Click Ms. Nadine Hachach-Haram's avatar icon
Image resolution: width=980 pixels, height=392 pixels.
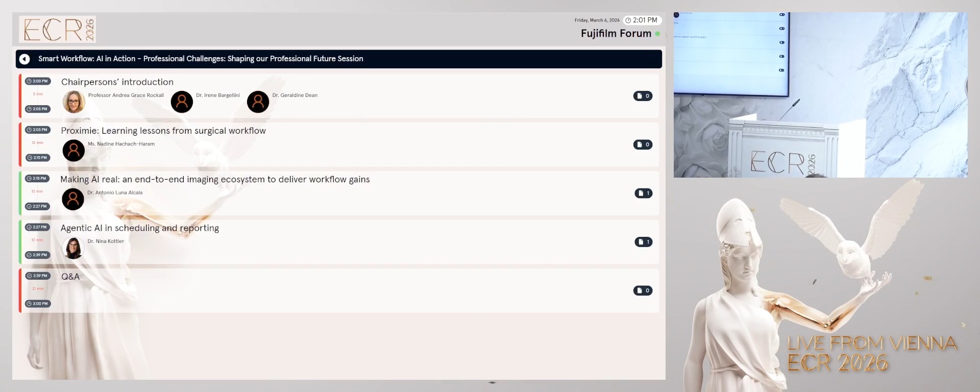[x=73, y=151]
